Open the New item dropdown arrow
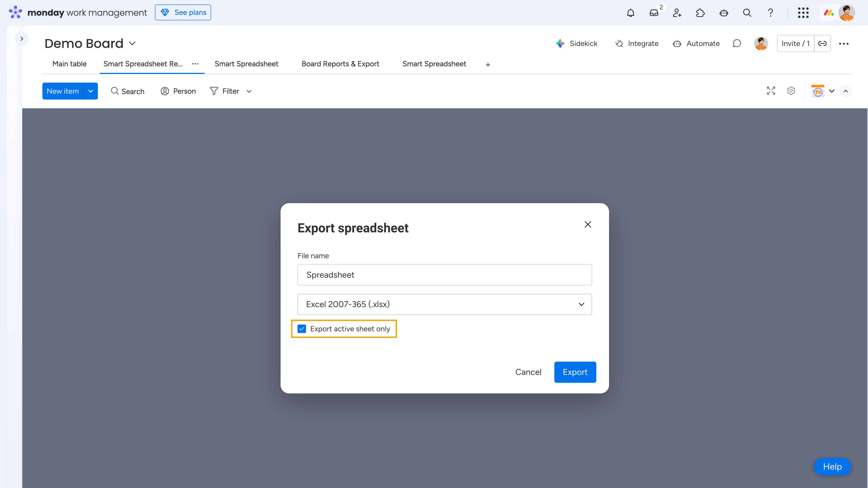The width and height of the screenshot is (868, 488). click(91, 91)
